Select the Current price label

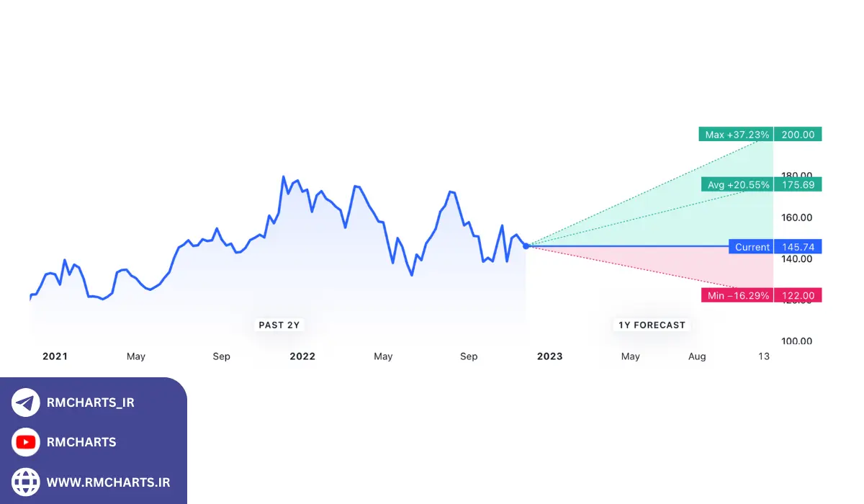[751, 247]
